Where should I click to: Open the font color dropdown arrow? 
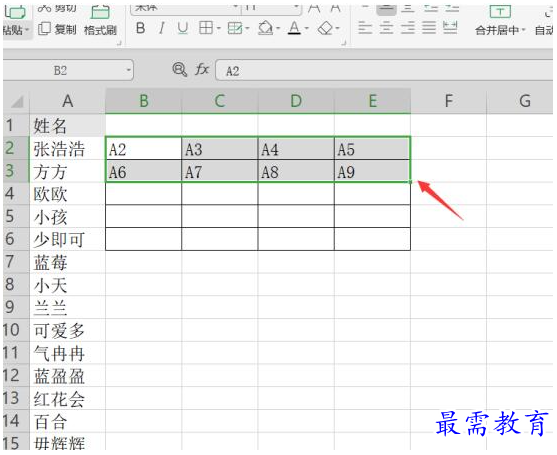click(x=307, y=28)
